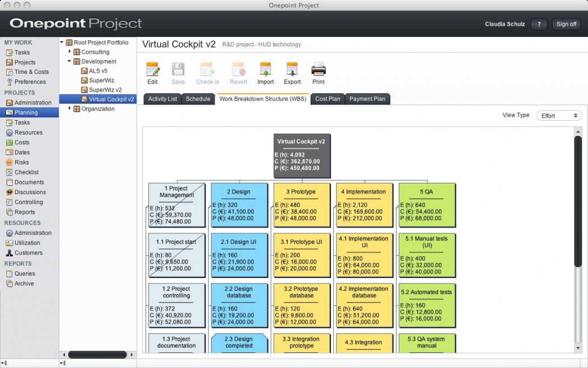Switch to the Cost Plan tab
The image size is (588, 368).
pyautogui.click(x=328, y=99)
